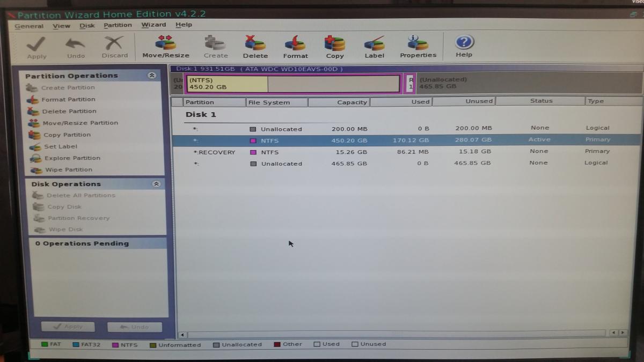Screen dimensions: 644x362
Task: Click the Undo button below pending operations
Action: pos(134,327)
